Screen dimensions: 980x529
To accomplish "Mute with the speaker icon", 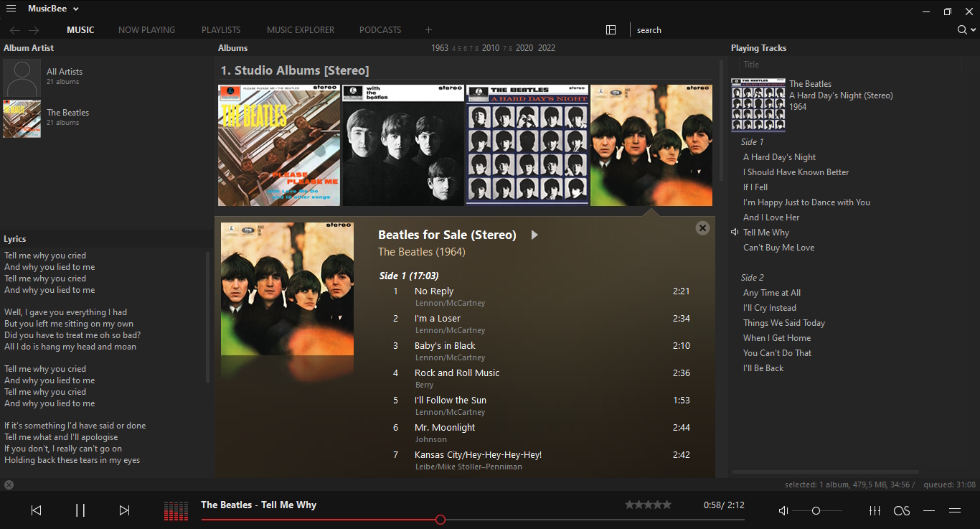I will coord(783,511).
